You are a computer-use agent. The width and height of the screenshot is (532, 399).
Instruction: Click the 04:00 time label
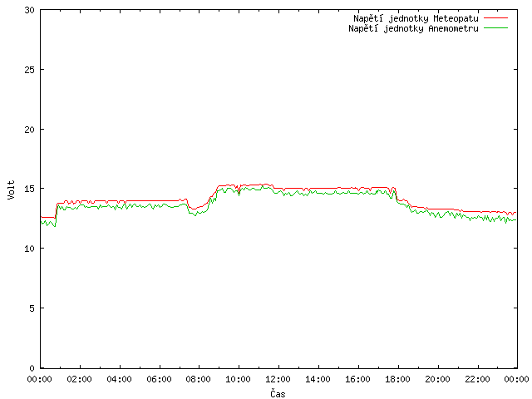119,379
